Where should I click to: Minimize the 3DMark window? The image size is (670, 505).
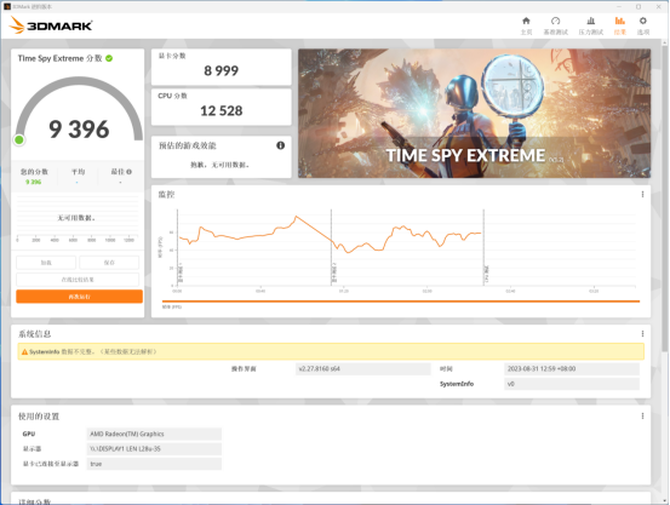[x=619, y=6]
